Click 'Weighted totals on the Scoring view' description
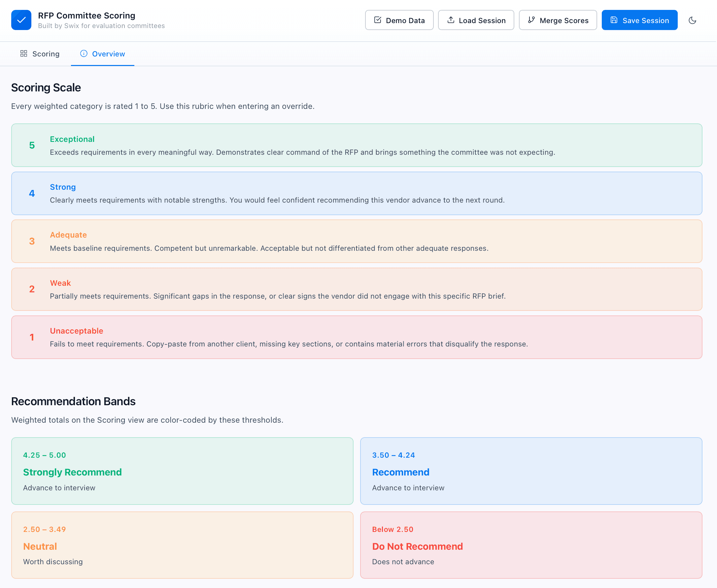717x588 pixels. [x=147, y=420]
